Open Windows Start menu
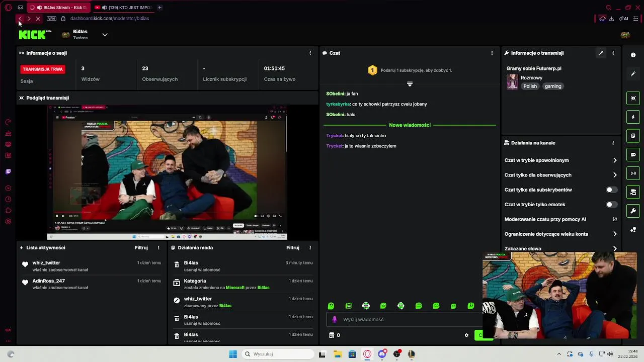 tap(233, 354)
